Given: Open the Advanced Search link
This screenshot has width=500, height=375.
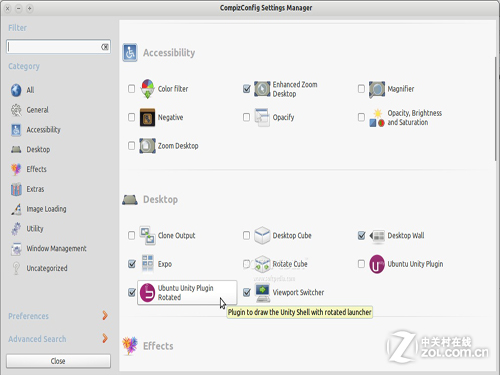Looking at the screenshot, I should point(37,339).
